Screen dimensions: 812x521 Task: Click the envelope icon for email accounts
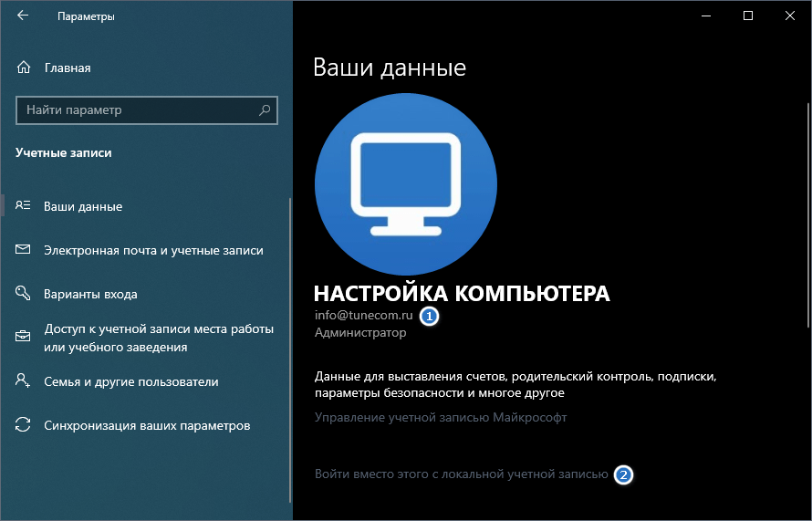click(x=23, y=250)
